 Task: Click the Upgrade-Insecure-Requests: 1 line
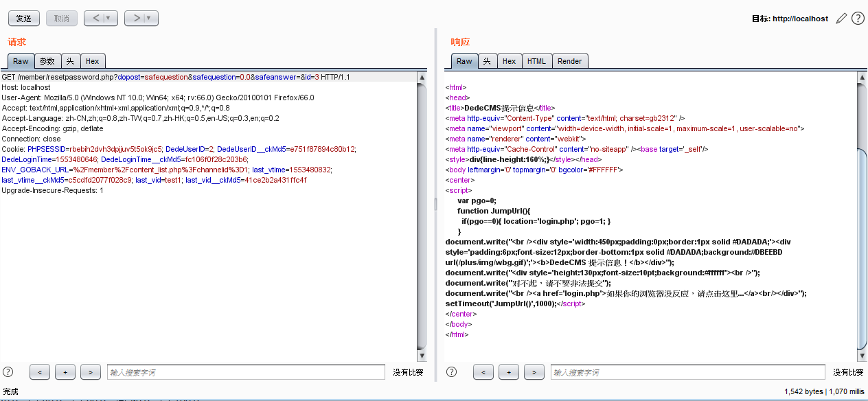click(x=52, y=190)
